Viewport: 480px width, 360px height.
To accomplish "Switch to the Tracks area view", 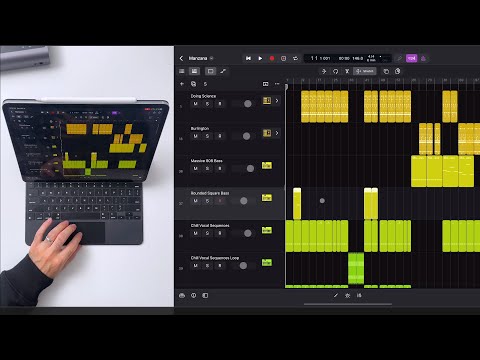I will click(210, 71).
